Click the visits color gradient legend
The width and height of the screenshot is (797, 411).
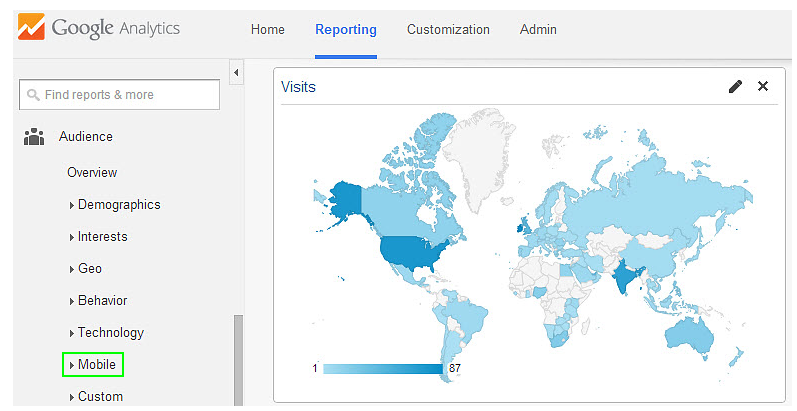382,369
